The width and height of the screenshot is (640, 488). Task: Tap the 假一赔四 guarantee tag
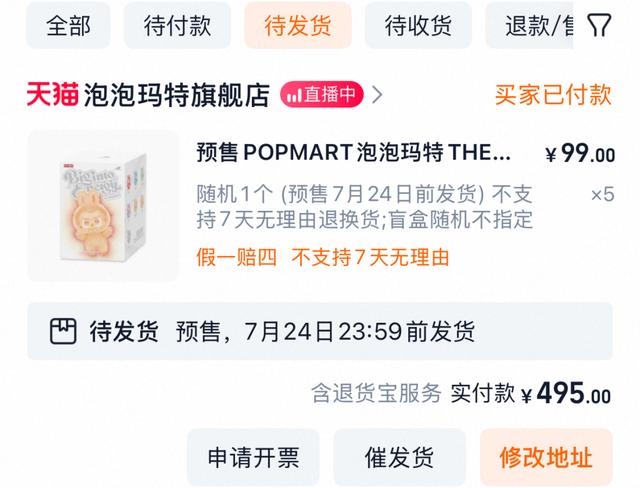[236, 257]
